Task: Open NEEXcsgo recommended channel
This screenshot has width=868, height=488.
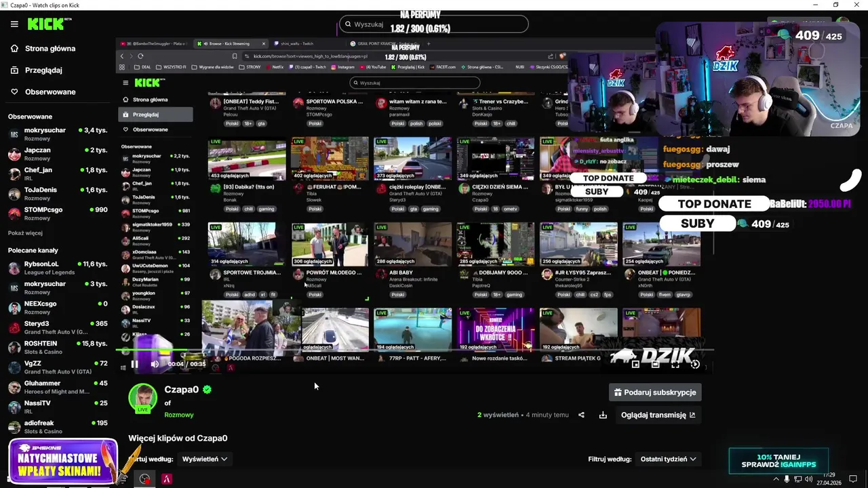Action: click(x=58, y=307)
